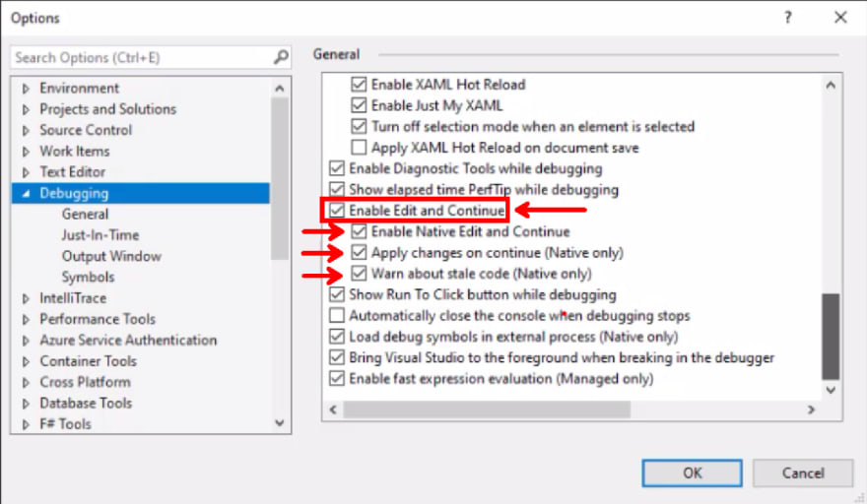
Task: Click the horizontal scrollbar right arrow
Action: tap(811, 410)
